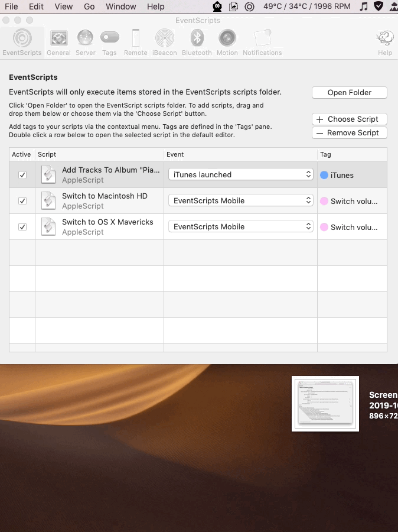Open the Go menu
This screenshot has width=398, height=532.
pyautogui.click(x=89, y=7)
